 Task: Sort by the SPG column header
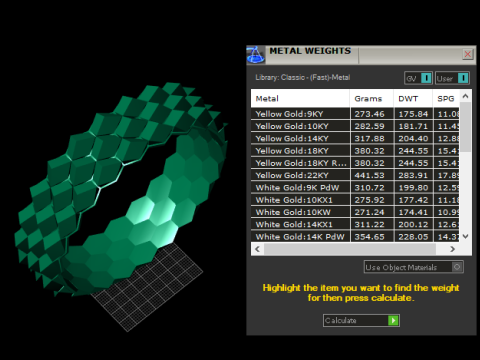[x=446, y=99]
